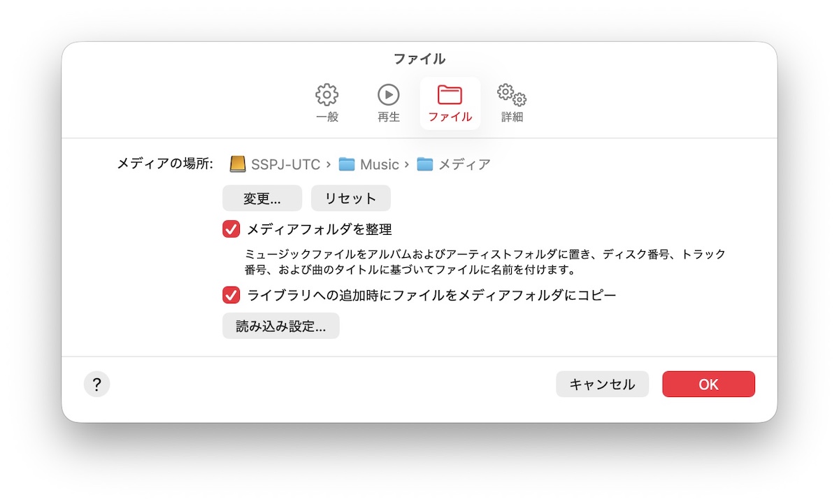Open help with the question mark button
Screen dimensions: 839x504
point(96,384)
